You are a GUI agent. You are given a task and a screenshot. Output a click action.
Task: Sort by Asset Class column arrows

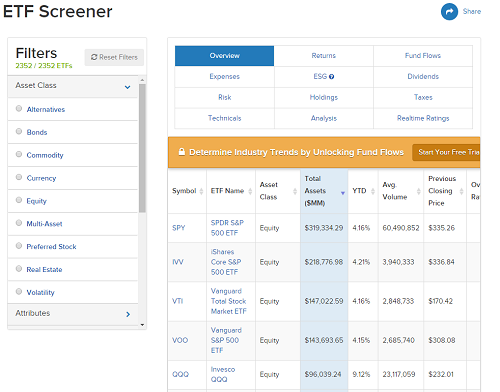pos(295,191)
